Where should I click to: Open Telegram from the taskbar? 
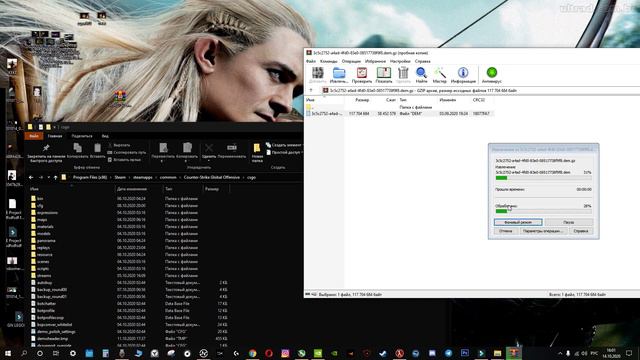[x=449, y=353]
